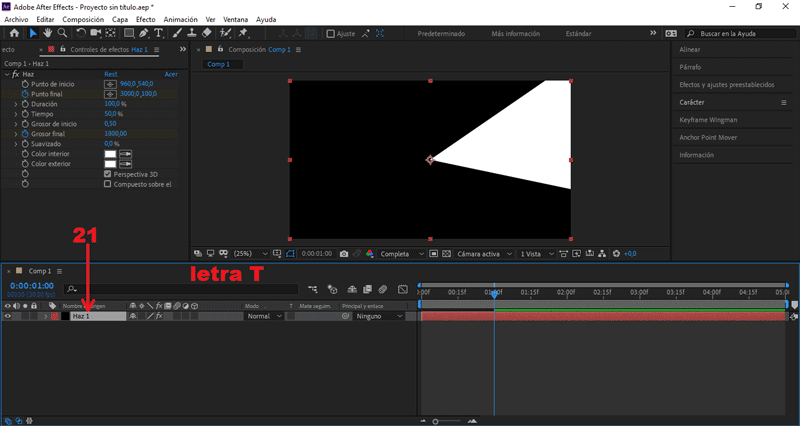The width and height of the screenshot is (800, 426).
Task: Select the Eraser tool
Action: (206, 33)
